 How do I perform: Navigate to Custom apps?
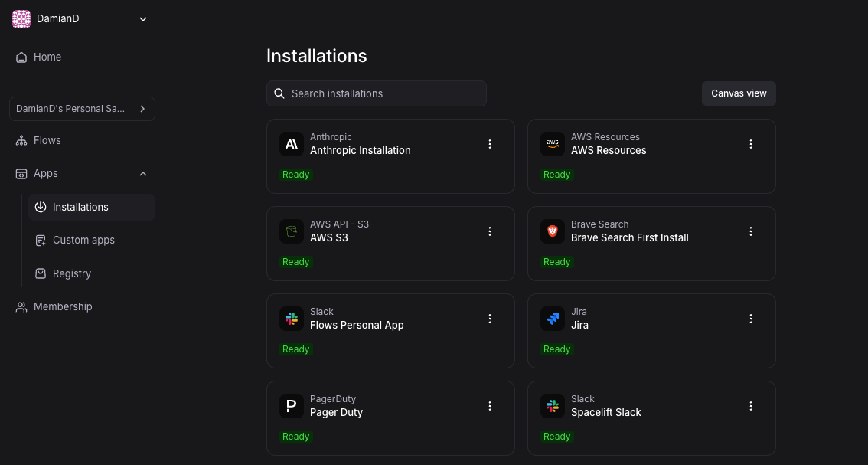[x=83, y=240]
